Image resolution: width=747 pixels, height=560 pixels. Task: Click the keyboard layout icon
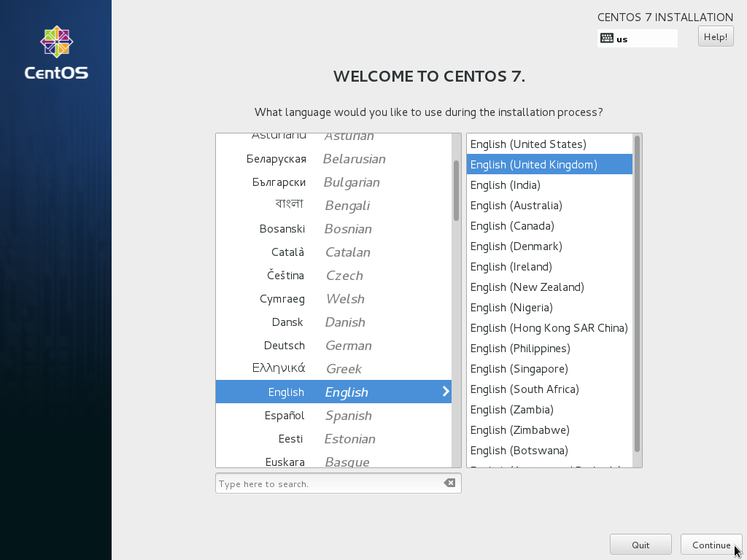point(607,39)
